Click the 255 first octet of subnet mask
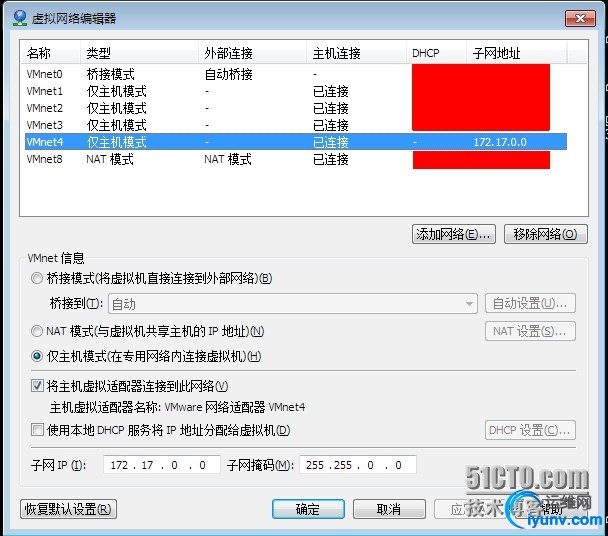This screenshot has width=608, height=536. point(314,465)
